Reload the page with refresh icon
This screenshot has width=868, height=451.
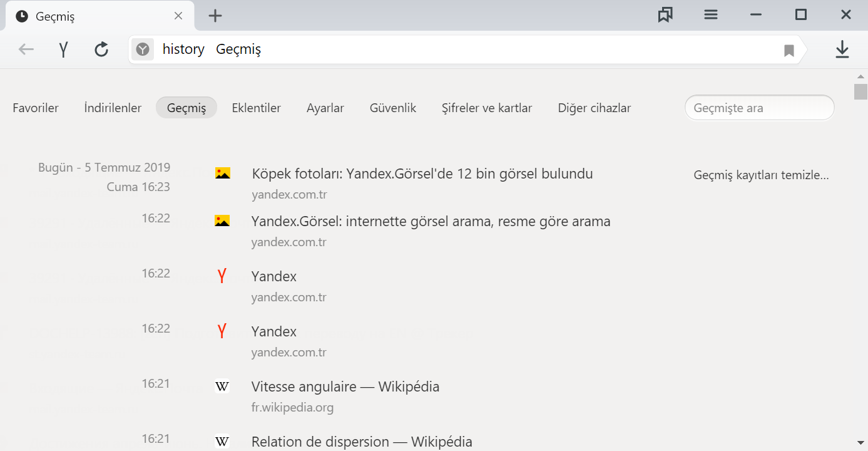coord(101,49)
